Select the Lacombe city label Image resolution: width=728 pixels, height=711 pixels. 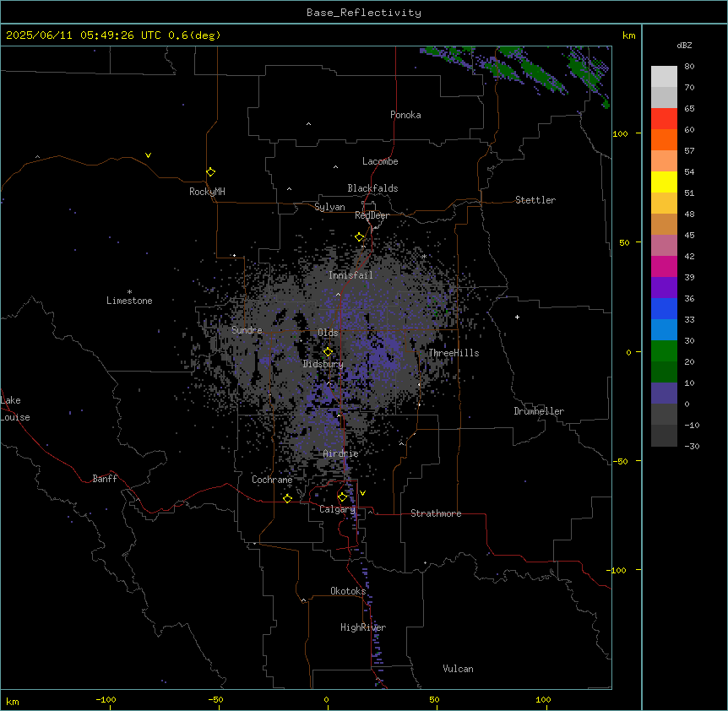[380, 161]
